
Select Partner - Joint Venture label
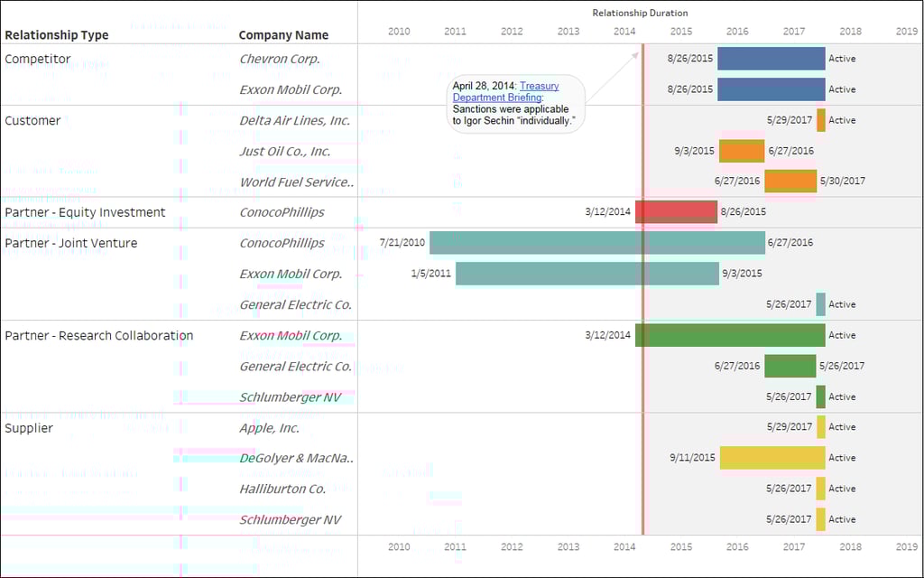pos(70,243)
